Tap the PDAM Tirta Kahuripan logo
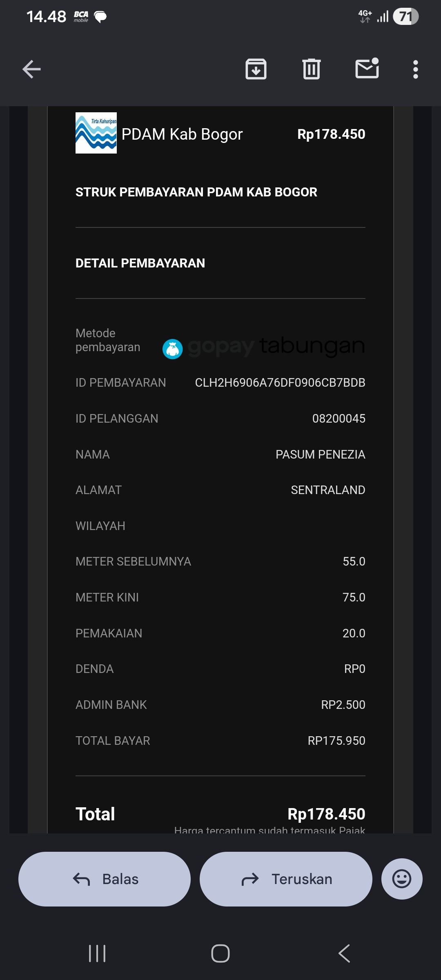The height and width of the screenshot is (980, 441). click(96, 133)
